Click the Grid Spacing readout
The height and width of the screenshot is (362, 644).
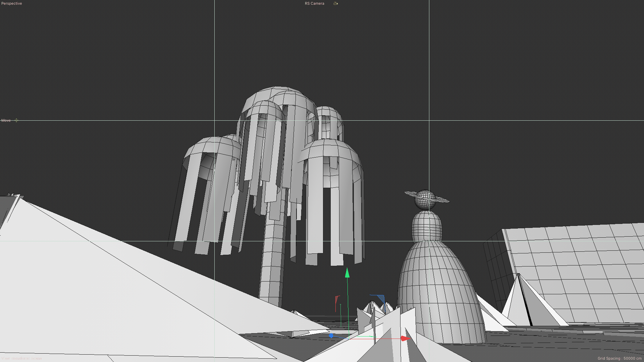(619, 358)
